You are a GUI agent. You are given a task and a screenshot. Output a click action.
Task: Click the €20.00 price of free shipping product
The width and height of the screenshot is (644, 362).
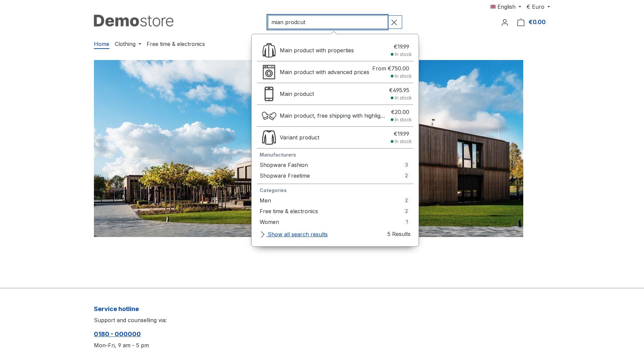(400, 112)
